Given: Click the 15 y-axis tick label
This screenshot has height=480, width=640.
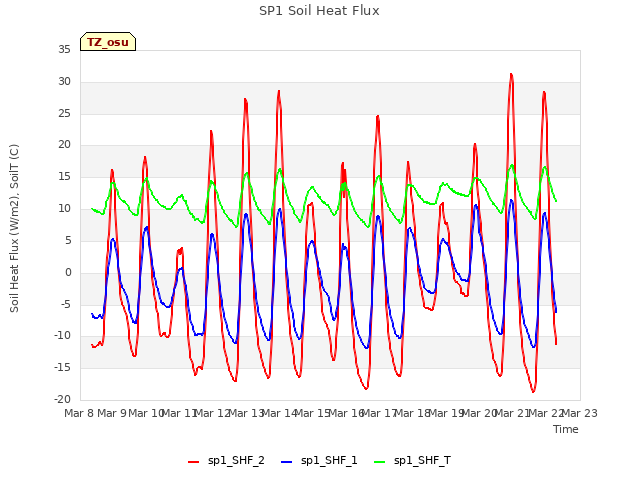Looking at the screenshot, I should [64, 176].
